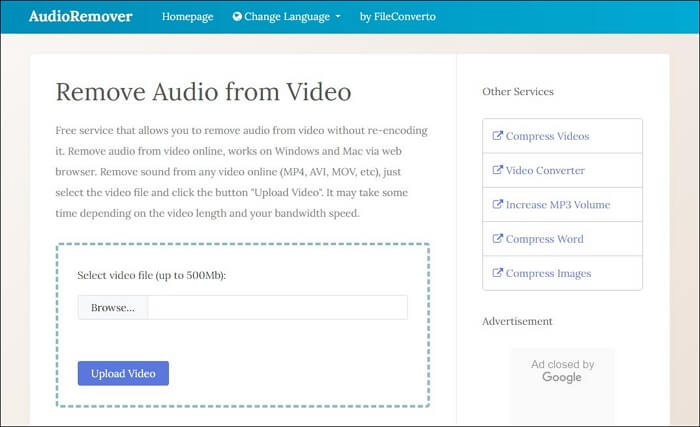The width and height of the screenshot is (700, 427).
Task: Open the Compress Word service link
Action: [545, 239]
